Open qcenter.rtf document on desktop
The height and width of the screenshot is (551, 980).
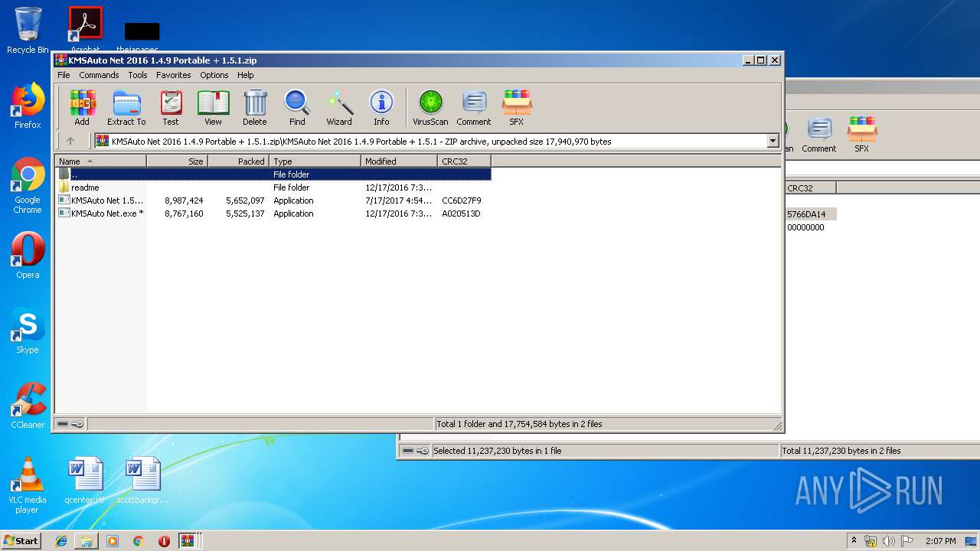tap(85, 481)
